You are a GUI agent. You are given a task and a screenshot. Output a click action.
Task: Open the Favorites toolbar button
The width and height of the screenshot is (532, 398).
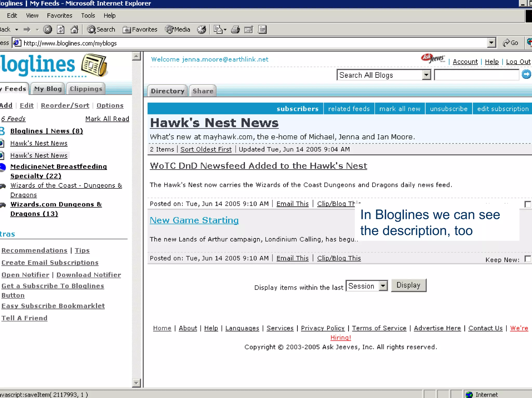click(x=140, y=30)
